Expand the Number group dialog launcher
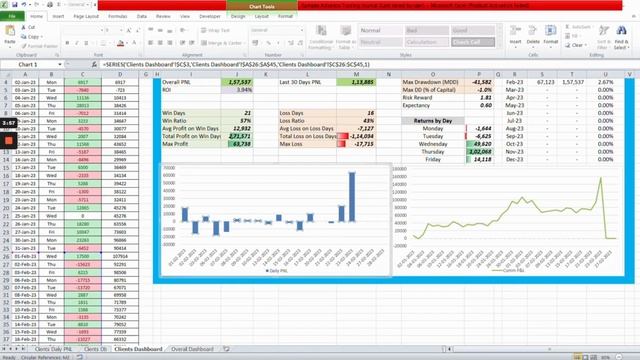Viewport: 640px width, 360px height. click(x=302, y=55)
